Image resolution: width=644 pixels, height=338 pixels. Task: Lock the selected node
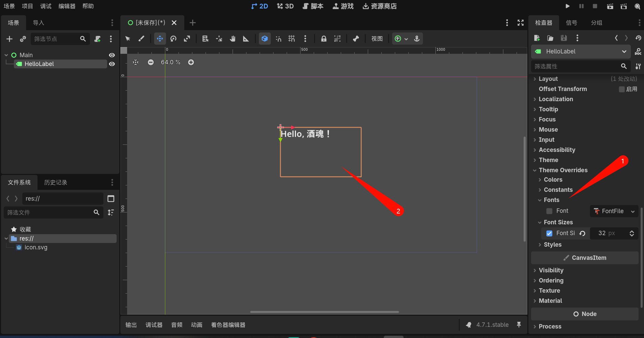(x=324, y=39)
